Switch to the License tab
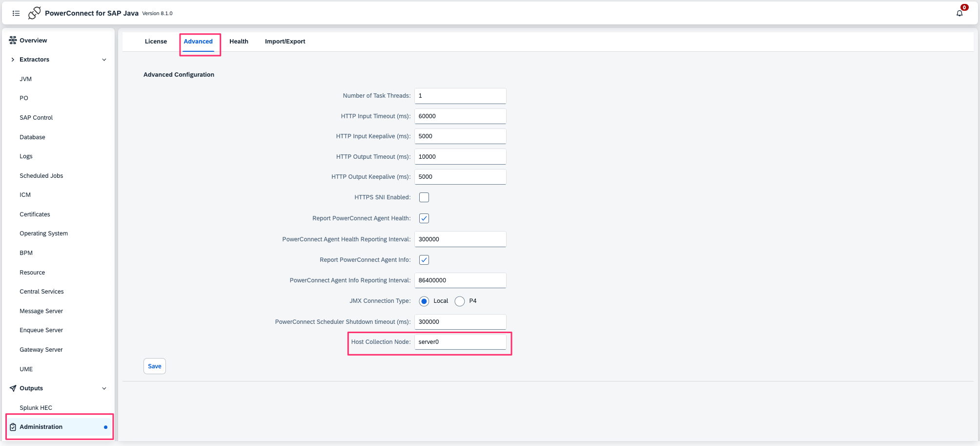 [156, 42]
